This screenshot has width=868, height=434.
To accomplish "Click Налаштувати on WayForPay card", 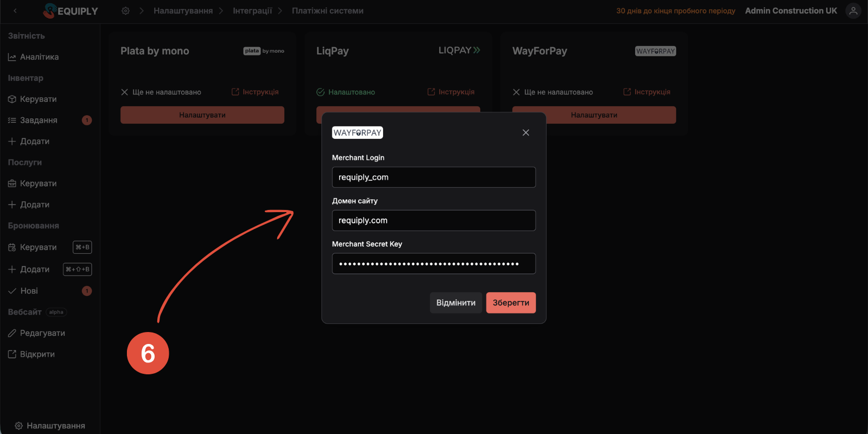I will (x=594, y=115).
